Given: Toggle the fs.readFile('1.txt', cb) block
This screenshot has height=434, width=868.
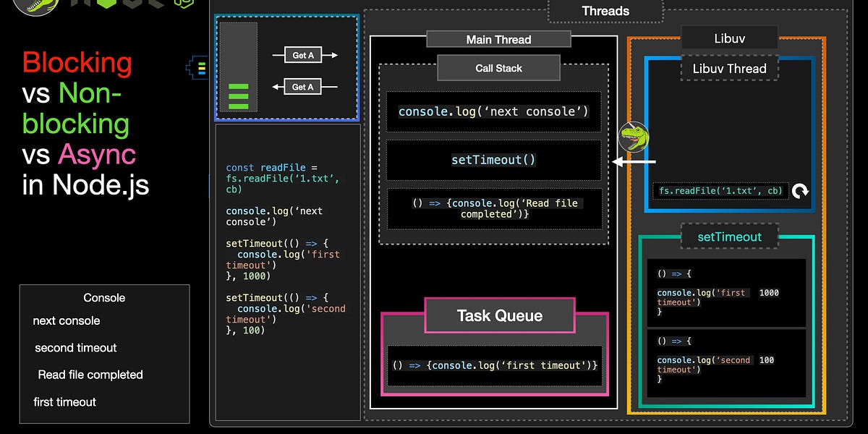Looking at the screenshot, I should (x=720, y=191).
